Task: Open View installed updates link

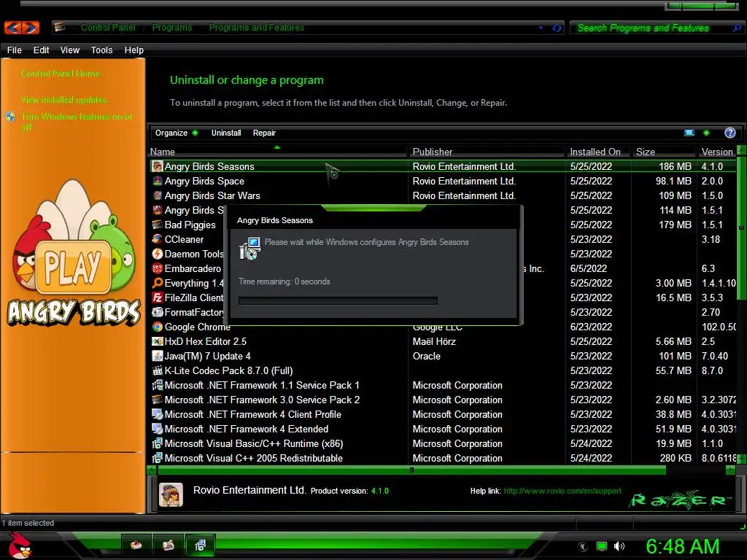Action: (63, 100)
